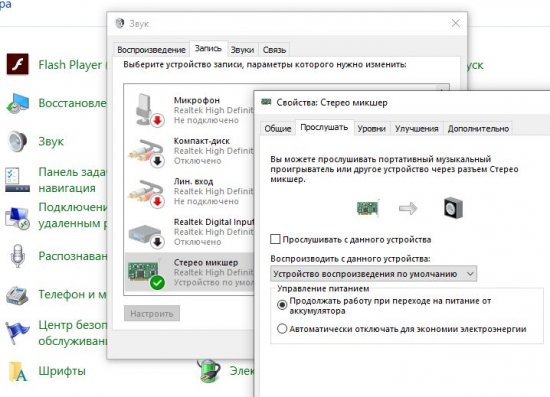Select the Лин. вход device icon

[x=147, y=194]
